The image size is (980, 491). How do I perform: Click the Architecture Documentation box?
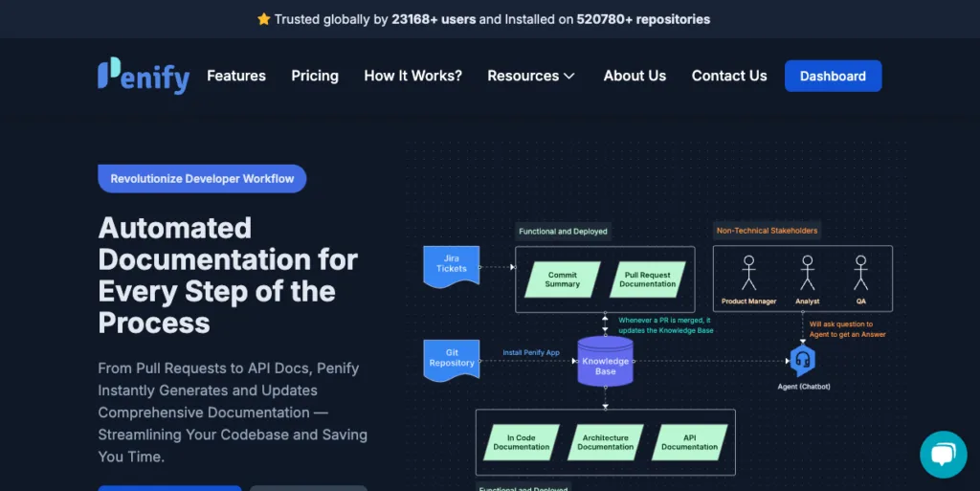click(605, 442)
